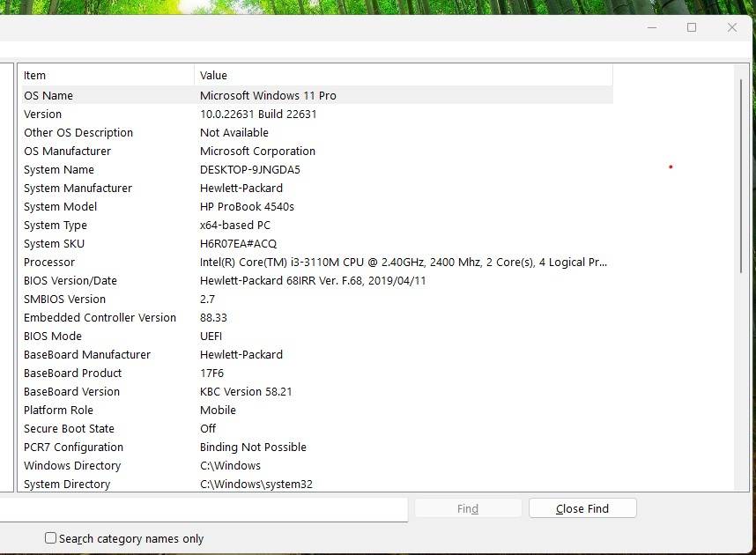Select the BaseBoard Product row

click(x=264, y=373)
